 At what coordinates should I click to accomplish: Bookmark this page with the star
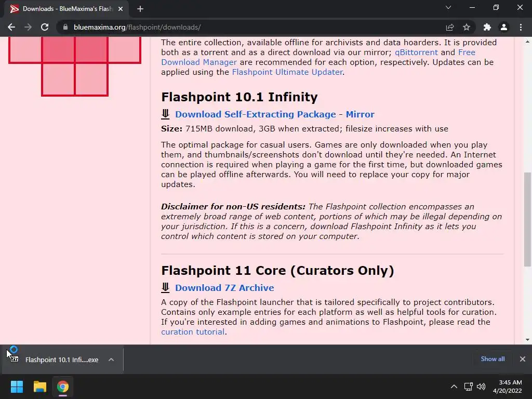coord(467,27)
